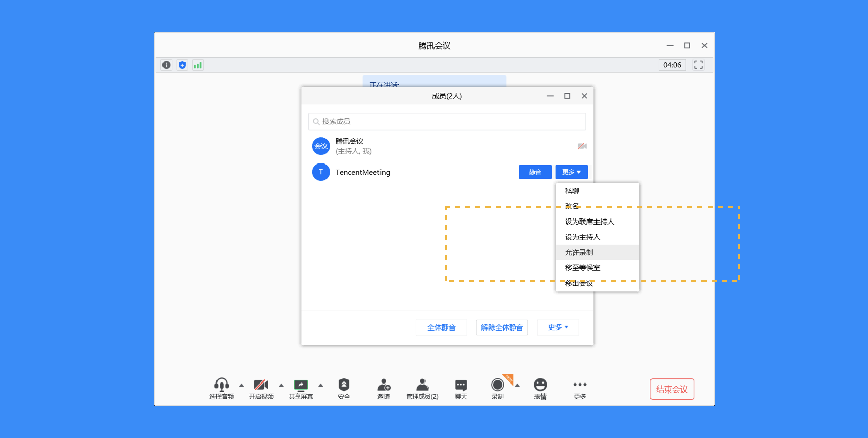Click the 全体静音 mute-all button
The height and width of the screenshot is (438, 868).
[x=442, y=327]
